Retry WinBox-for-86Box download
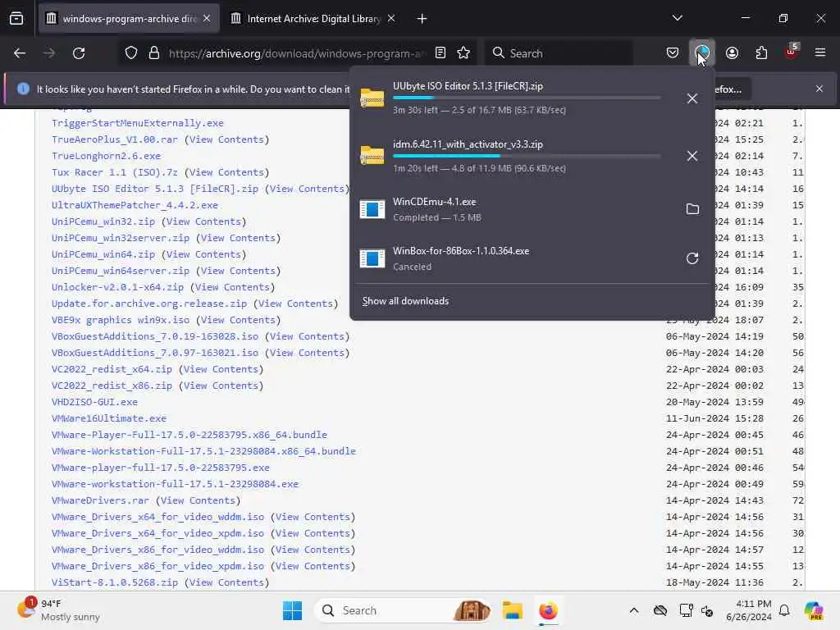840x630 pixels. pos(692,258)
